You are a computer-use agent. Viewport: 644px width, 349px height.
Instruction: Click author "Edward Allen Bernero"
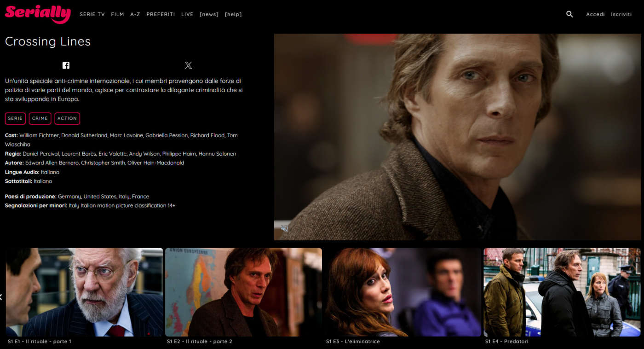coord(52,163)
